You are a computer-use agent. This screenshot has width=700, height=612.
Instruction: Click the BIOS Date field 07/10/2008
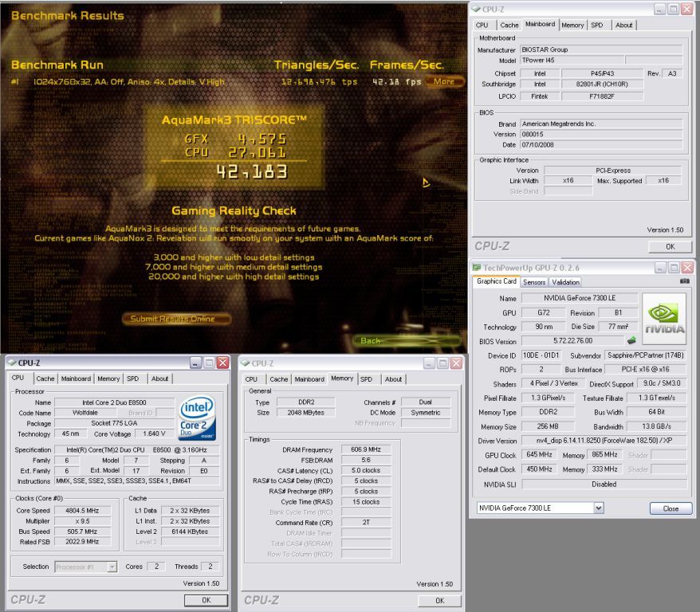click(601, 144)
